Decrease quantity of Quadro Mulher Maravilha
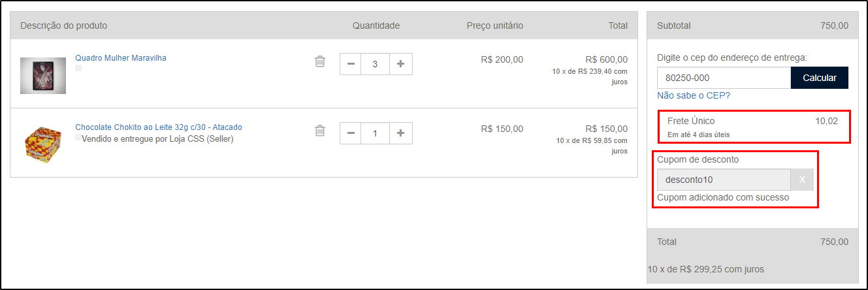This screenshot has width=868, height=290. pyautogui.click(x=351, y=64)
